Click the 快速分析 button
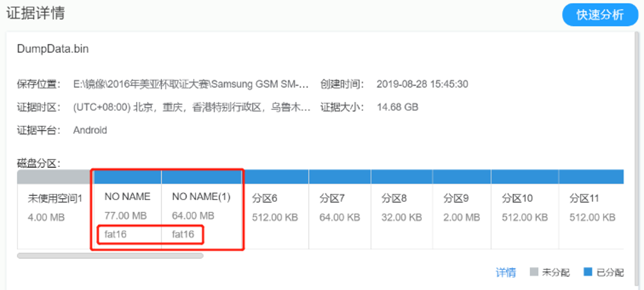The width and height of the screenshot is (644, 290). 599,15
